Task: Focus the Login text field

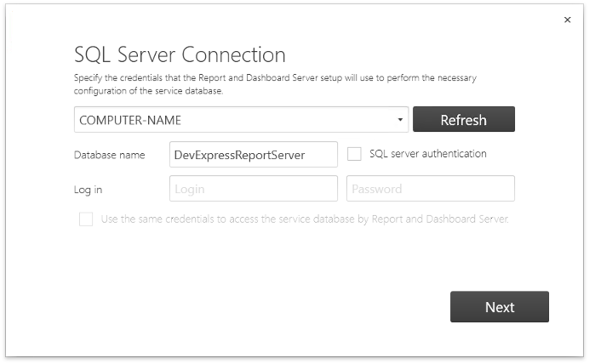Action: click(254, 189)
